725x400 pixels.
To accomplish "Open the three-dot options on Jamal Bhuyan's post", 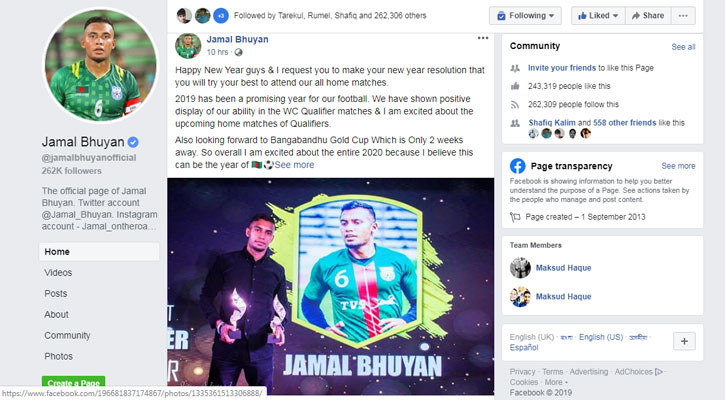I will click(483, 38).
